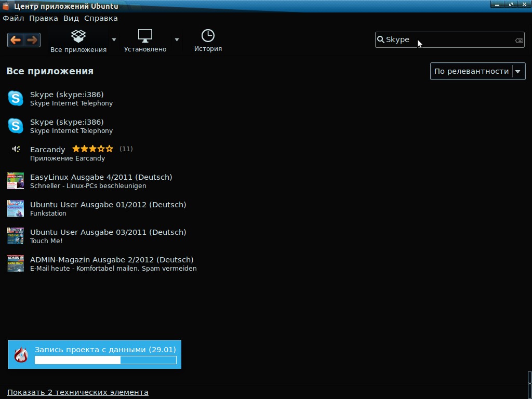Go forward with the right arrow button
Screen dimensions: 532x399
32,40
